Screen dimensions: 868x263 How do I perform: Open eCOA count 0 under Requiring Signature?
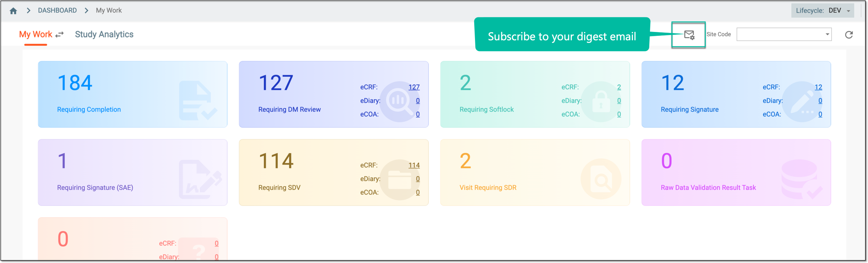point(820,114)
